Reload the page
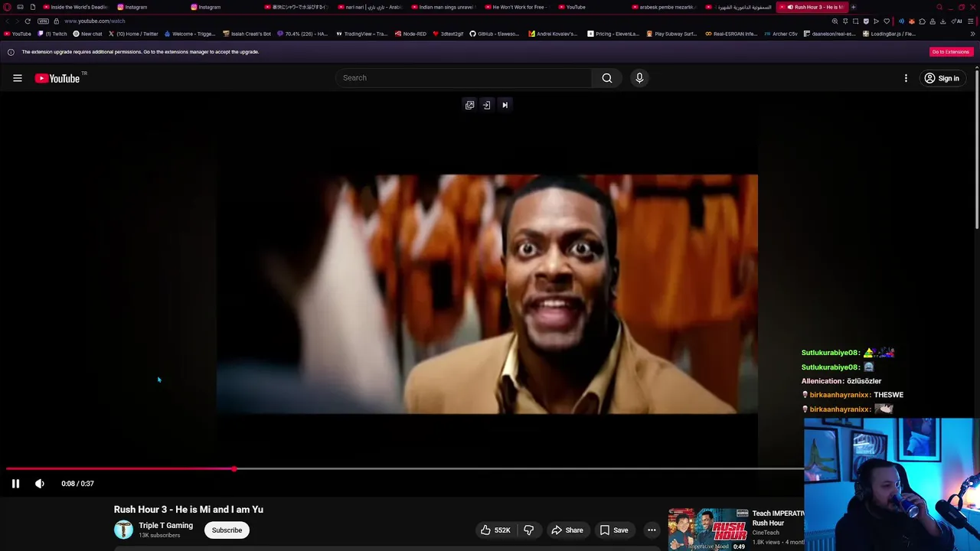The image size is (980, 551). (28, 21)
